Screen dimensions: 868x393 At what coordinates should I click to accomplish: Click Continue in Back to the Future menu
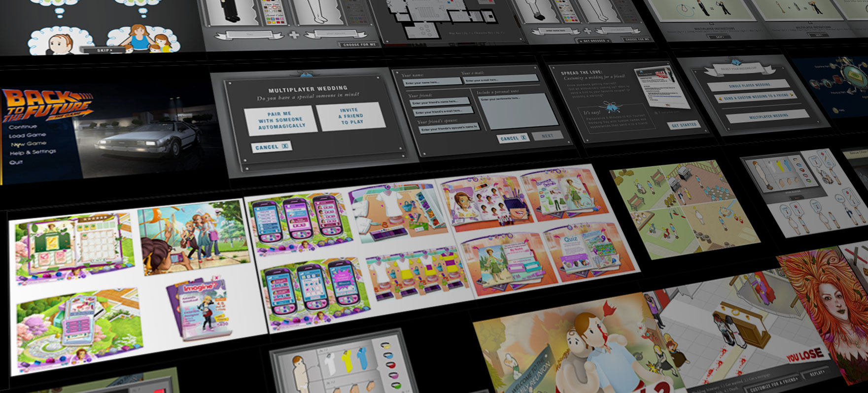(23, 127)
